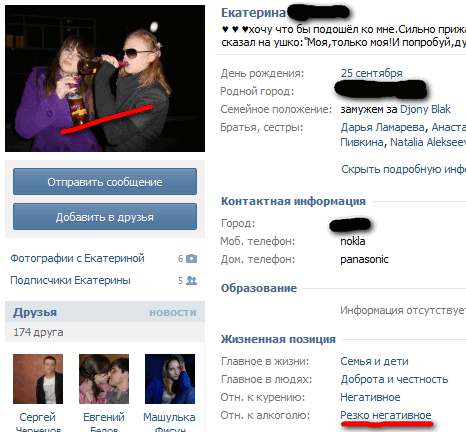
Task: Click the camera icon next to photo count
Action: click(x=191, y=259)
